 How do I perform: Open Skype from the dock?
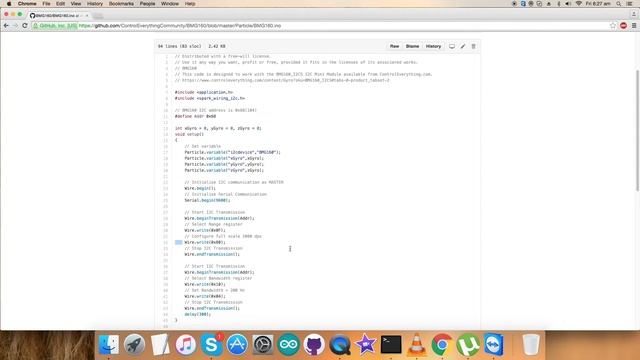(211, 344)
